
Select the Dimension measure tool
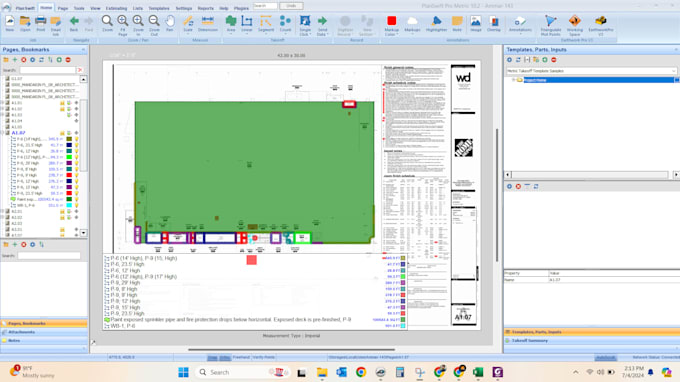point(208,23)
